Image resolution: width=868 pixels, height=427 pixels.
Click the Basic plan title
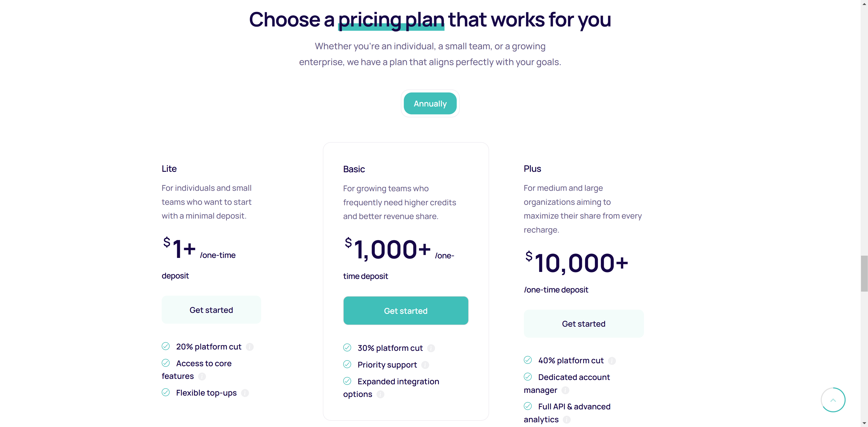pos(354,169)
